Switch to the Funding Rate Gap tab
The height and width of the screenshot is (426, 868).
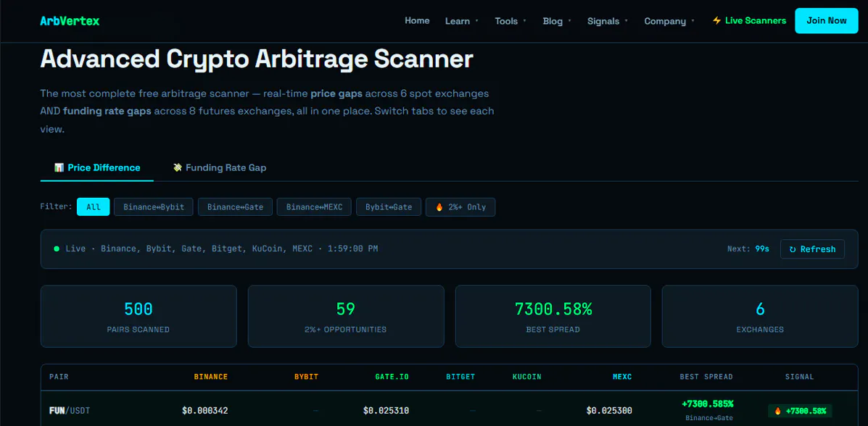click(219, 167)
